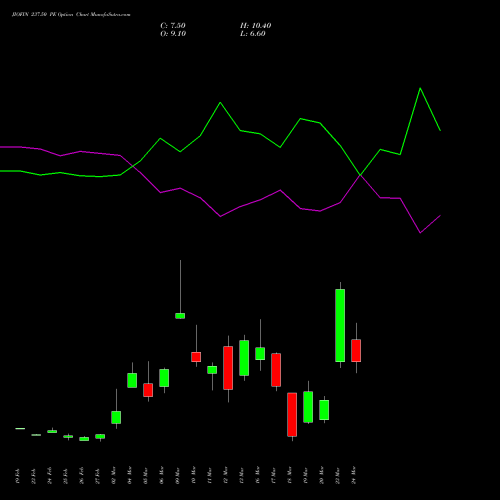Click the "20 Mar" date label
The width and height of the screenshot is (500, 500).
coord(322,475)
